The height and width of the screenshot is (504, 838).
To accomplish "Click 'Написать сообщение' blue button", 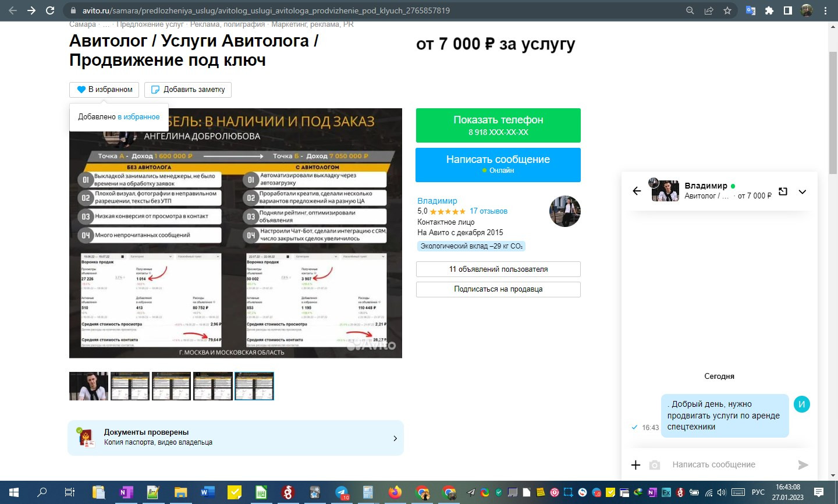I will pyautogui.click(x=498, y=165).
